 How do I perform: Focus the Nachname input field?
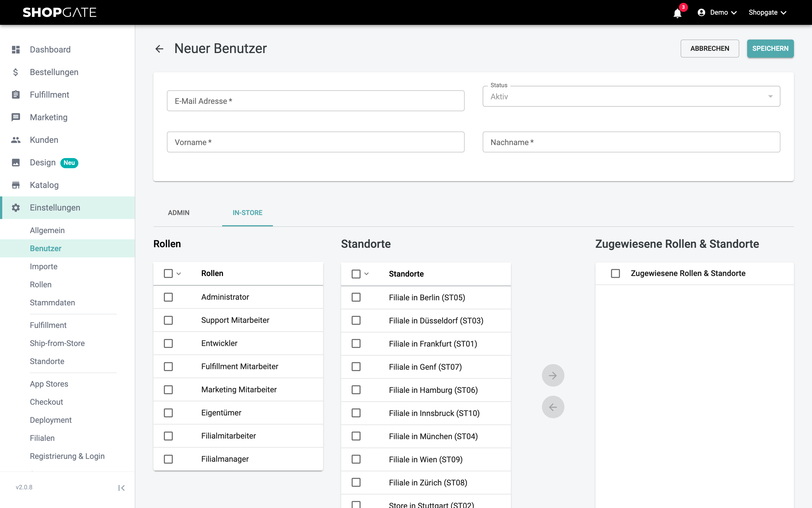click(631, 142)
